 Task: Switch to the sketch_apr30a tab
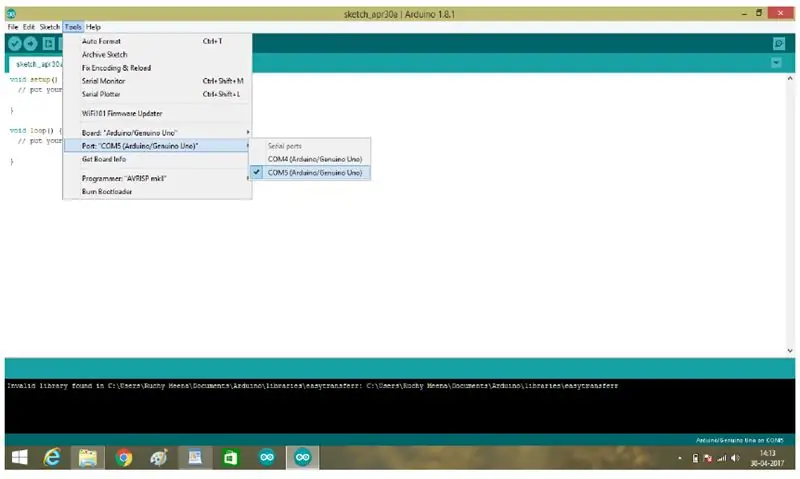[36, 64]
